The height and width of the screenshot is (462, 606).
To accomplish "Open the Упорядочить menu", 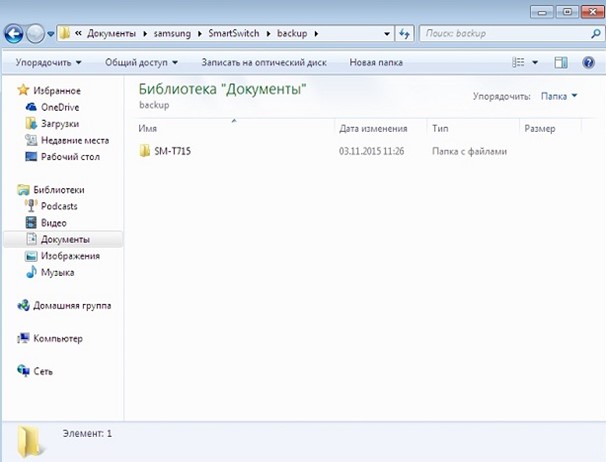I will tap(48, 62).
